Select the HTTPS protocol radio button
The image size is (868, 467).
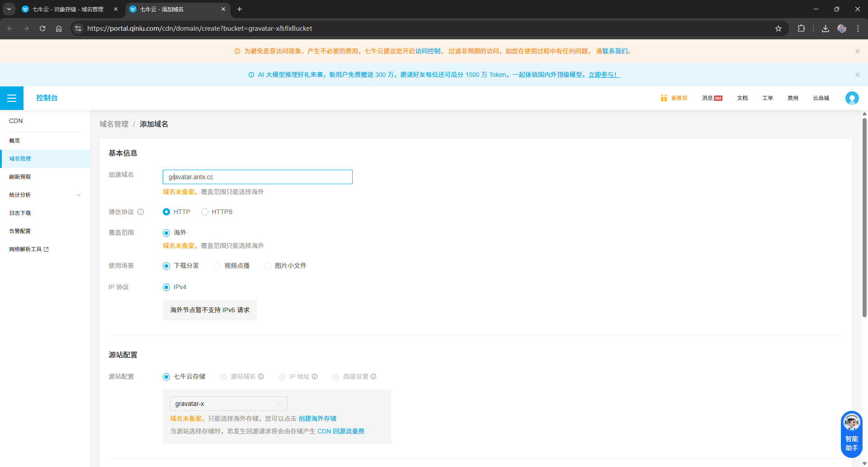[205, 212]
